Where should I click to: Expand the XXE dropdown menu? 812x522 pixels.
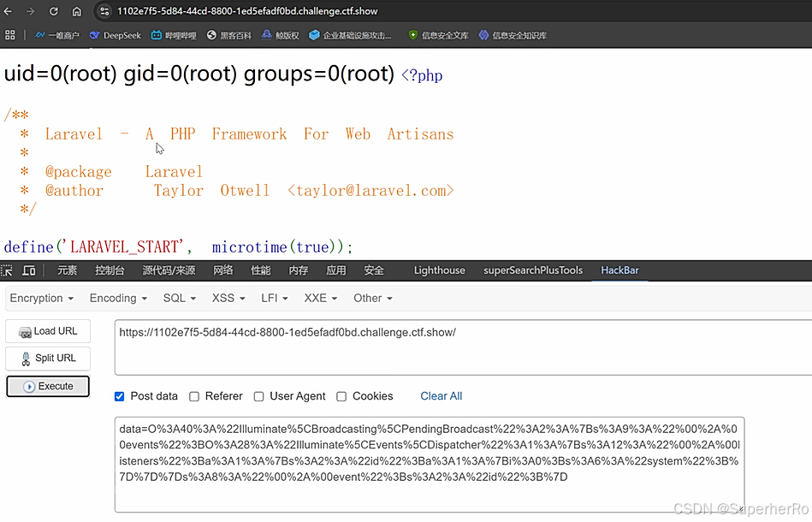pos(321,299)
